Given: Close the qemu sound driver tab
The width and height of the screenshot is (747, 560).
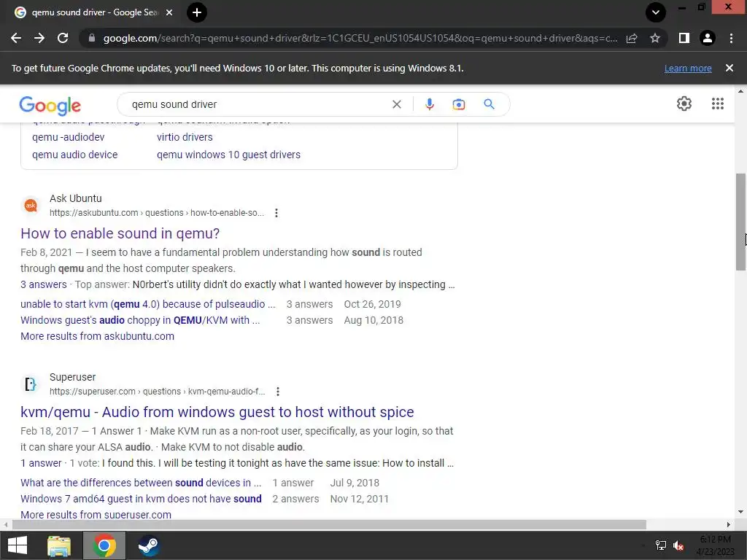Looking at the screenshot, I should pyautogui.click(x=169, y=12).
